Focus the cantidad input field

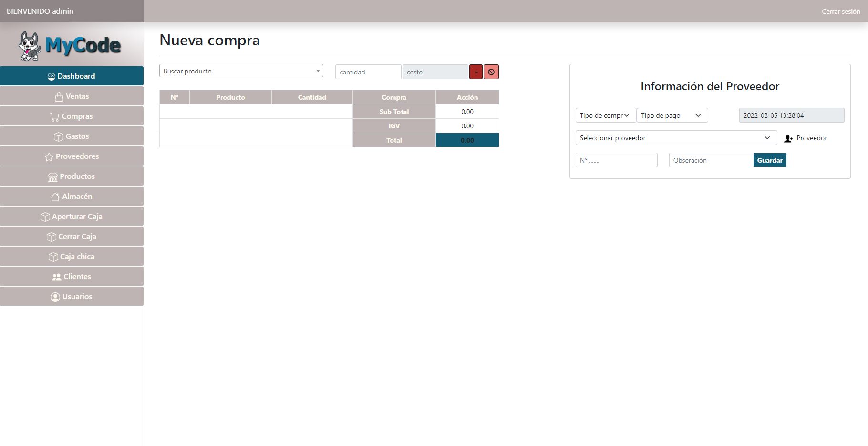(x=368, y=72)
